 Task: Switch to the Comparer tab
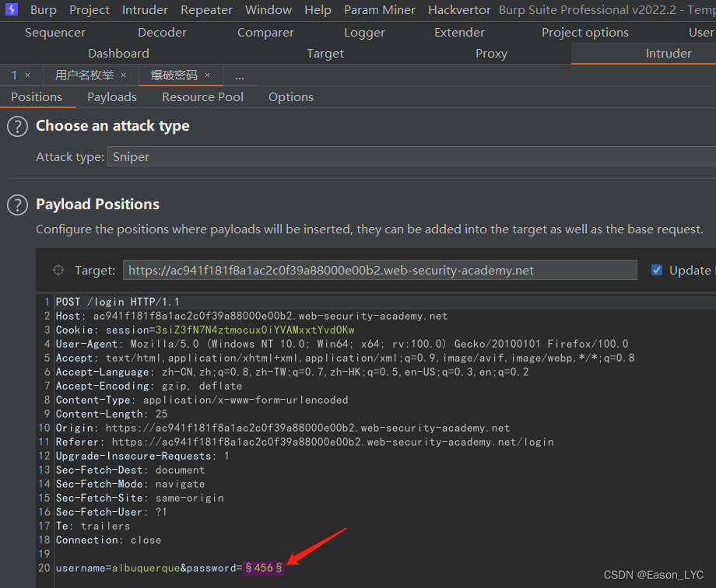pyautogui.click(x=265, y=33)
